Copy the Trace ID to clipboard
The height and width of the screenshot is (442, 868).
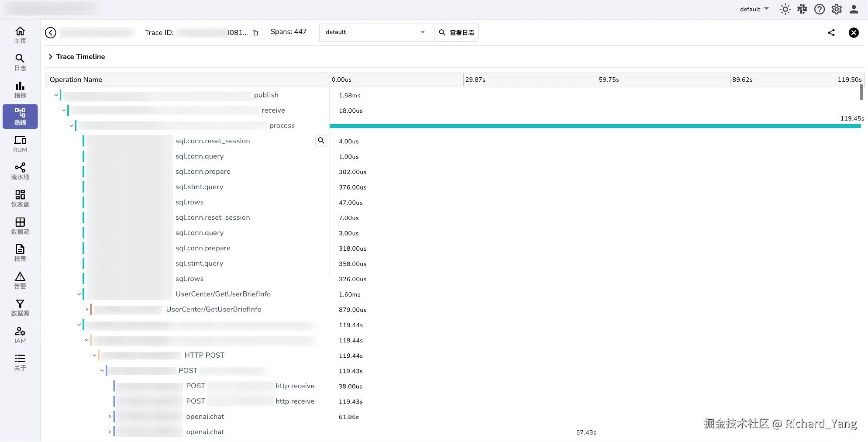[255, 33]
